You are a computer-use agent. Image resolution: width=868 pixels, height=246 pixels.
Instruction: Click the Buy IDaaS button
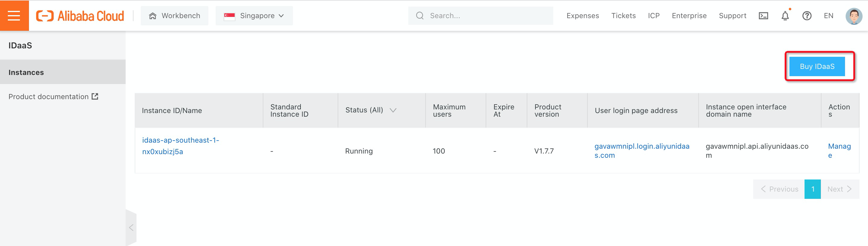tap(817, 66)
